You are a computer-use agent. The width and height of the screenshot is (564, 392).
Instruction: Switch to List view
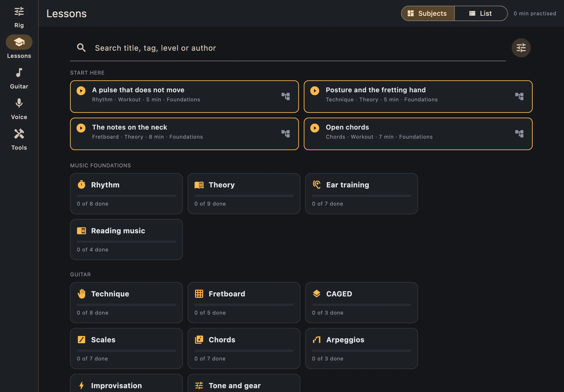click(481, 13)
